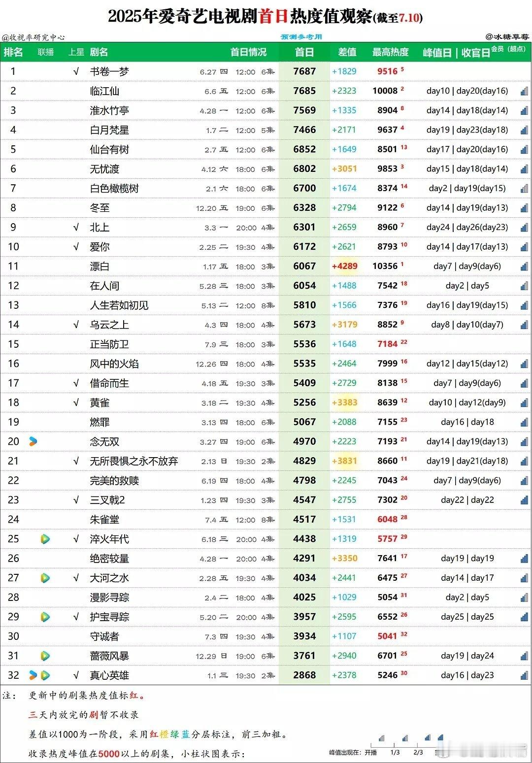Image resolution: width=532 pixels, height=763 pixels.
Task: Click the bar chart icon in 漂白 row
Action: (x=524, y=266)
